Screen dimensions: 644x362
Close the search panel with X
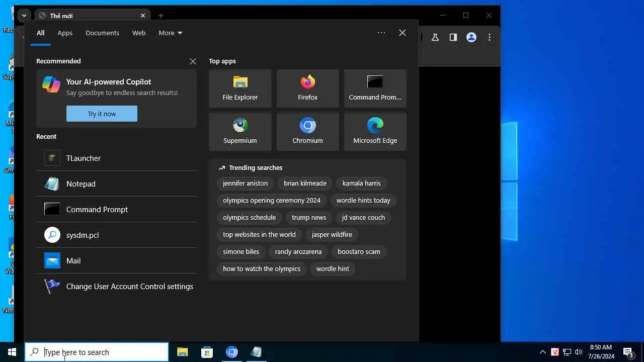click(x=403, y=33)
